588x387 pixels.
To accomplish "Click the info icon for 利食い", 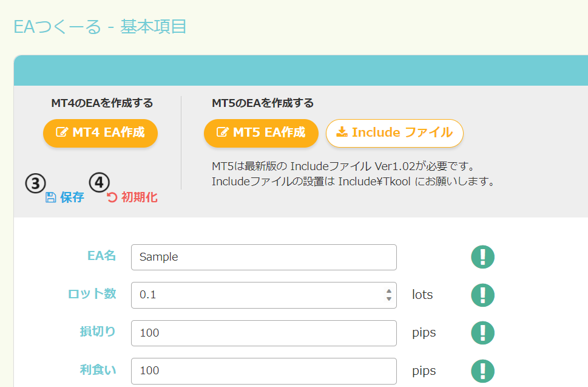I will (482, 371).
